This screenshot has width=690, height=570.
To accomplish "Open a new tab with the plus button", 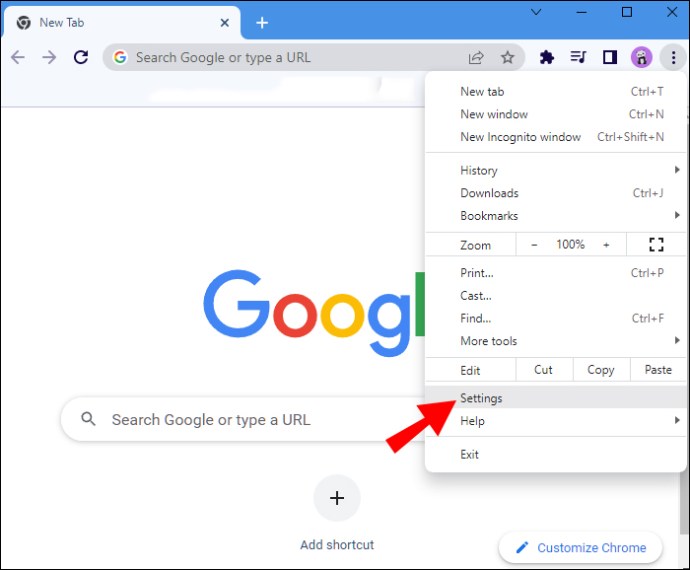I will click(x=262, y=22).
